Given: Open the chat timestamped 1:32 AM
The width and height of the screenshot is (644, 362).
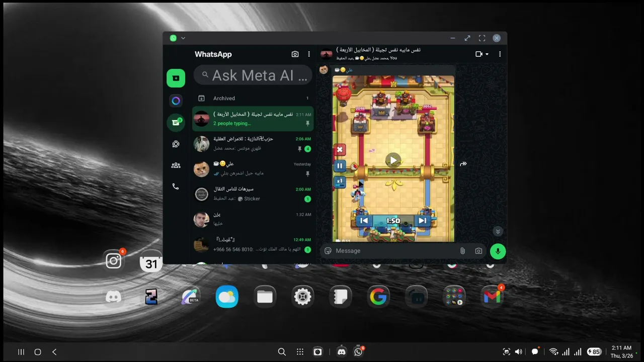Looking at the screenshot, I should (x=253, y=219).
